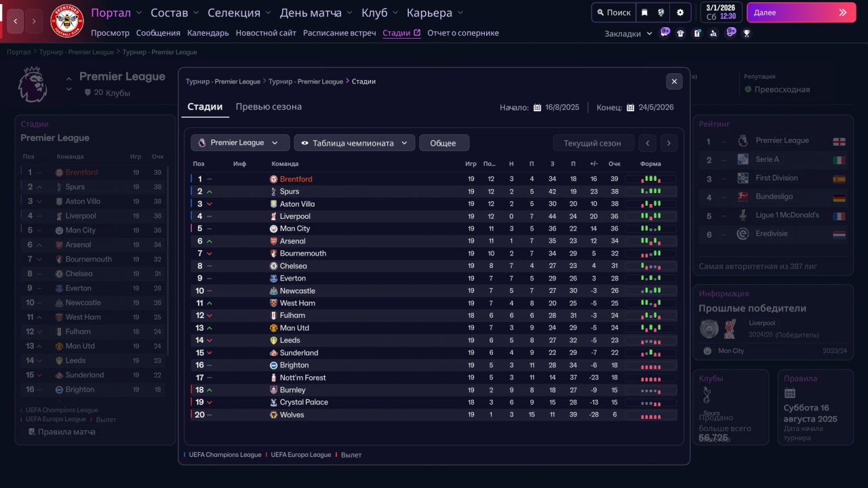Click the Aston Villa badge in the dialog table
868x488 pixels.
click(274, 204)
